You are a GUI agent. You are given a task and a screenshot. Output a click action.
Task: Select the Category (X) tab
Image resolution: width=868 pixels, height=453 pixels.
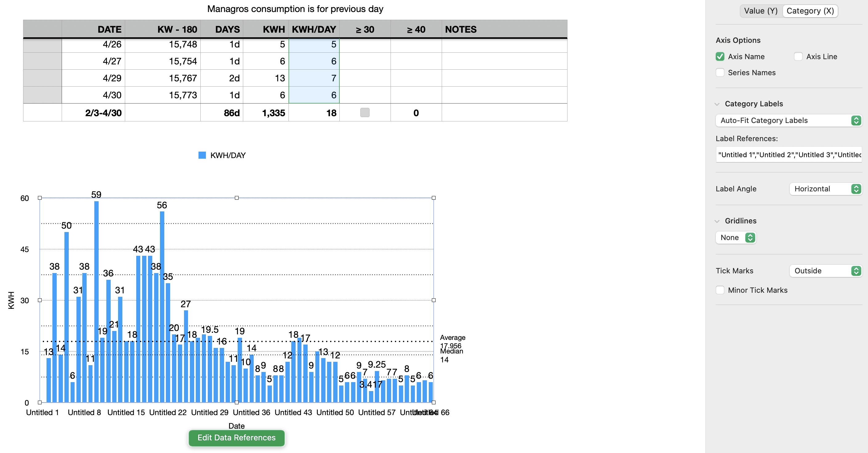[x=810, y=11]
